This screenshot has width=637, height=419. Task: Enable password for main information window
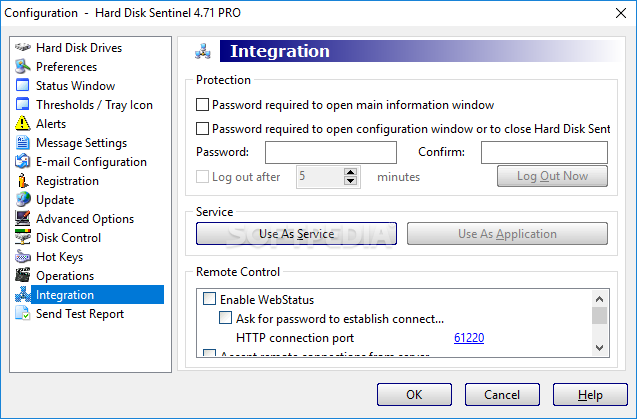point(202,104)
